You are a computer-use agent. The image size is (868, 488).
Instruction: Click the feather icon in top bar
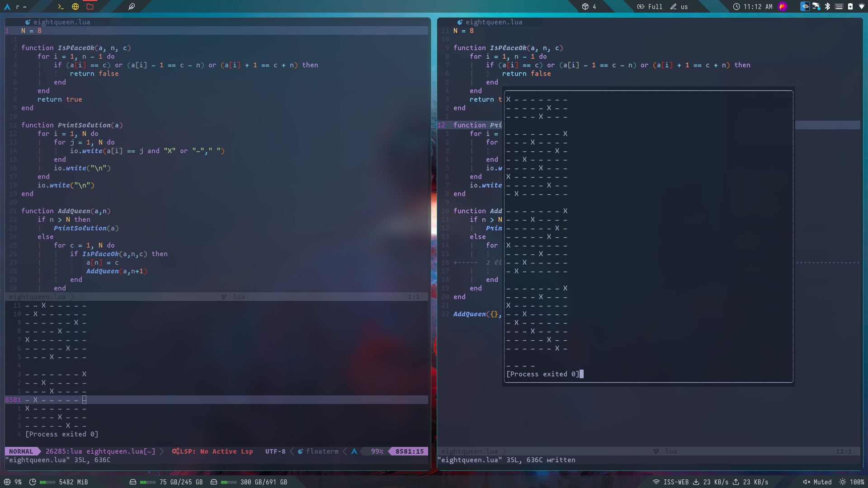[132, 7]
